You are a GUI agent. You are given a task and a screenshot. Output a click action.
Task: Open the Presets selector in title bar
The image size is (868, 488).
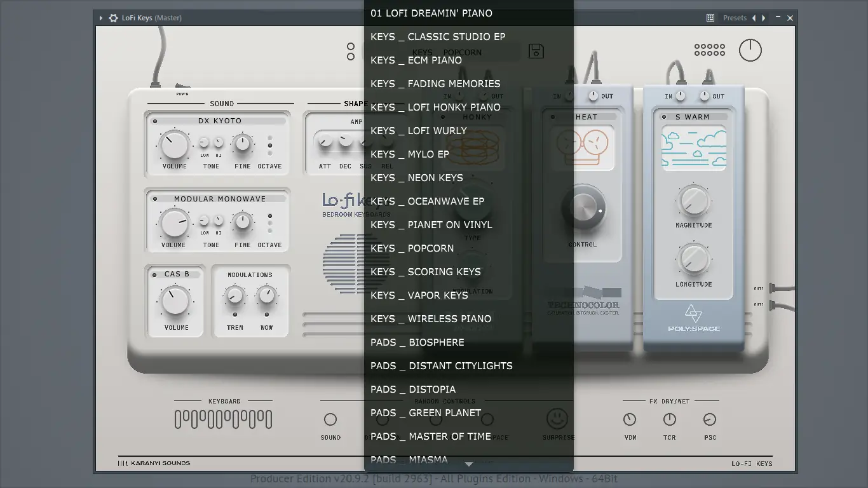[735, 18]
